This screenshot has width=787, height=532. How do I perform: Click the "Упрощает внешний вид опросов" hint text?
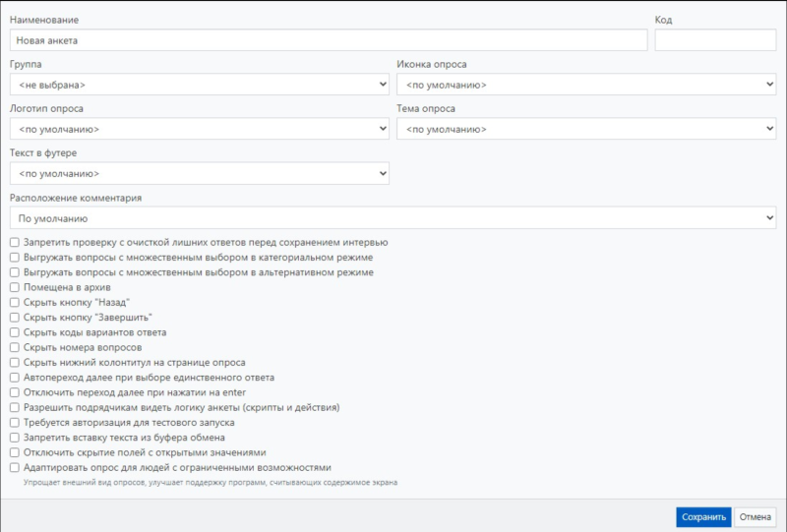coord(211,482)
